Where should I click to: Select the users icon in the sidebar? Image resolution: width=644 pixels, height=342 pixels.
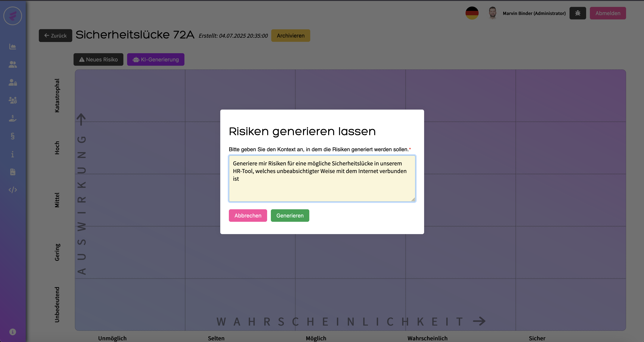point(13,65)
